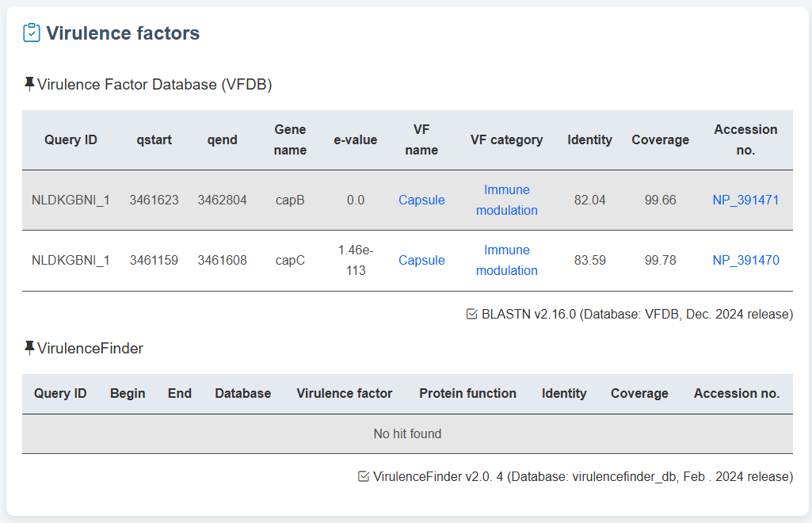The width and height of the screenshot is (812, 523).
Task: Follow the Immune modulation link for capB
Action: 506,200
